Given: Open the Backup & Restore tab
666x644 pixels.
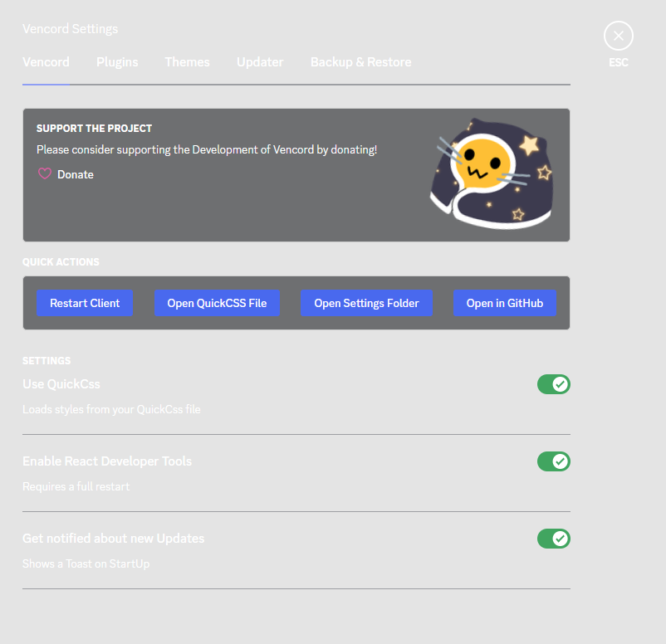Looking at the screenshot, I should [x=360, y=62].
